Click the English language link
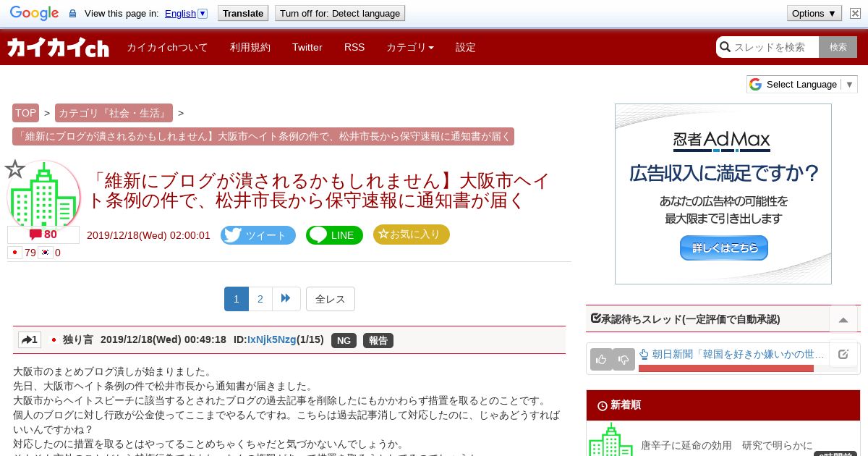868x456 pixels. click(180, 13)
